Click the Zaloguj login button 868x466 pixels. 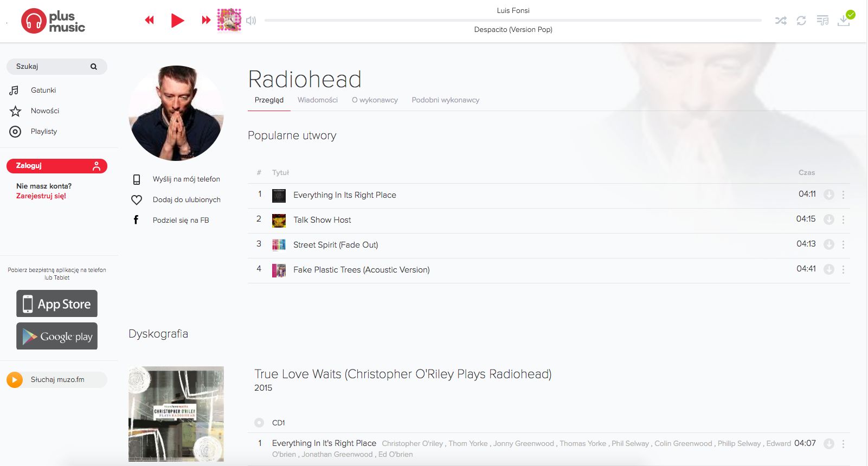click(x=57, y=166)
